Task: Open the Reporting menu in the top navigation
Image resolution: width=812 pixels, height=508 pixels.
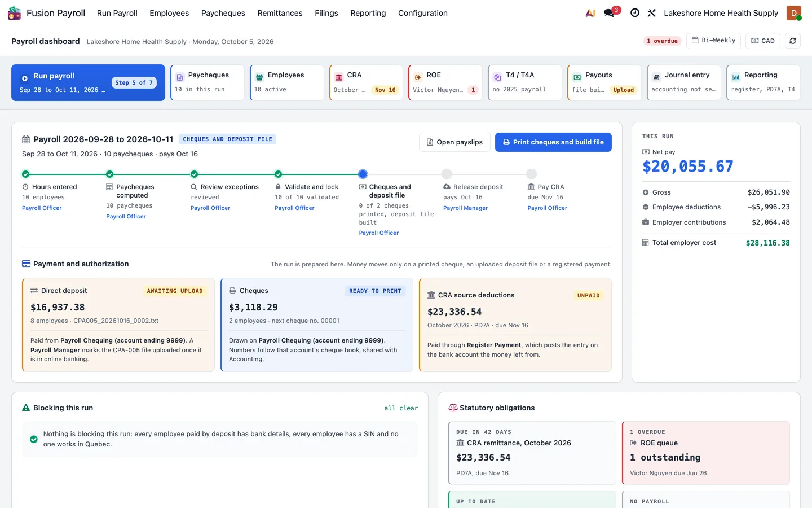Action: [x=368, y=13]
